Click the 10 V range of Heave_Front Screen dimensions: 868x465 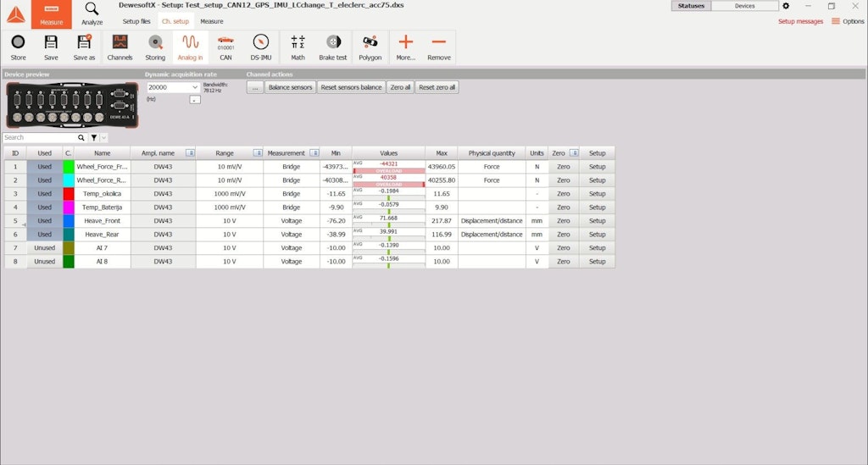[x=229, y=220]
